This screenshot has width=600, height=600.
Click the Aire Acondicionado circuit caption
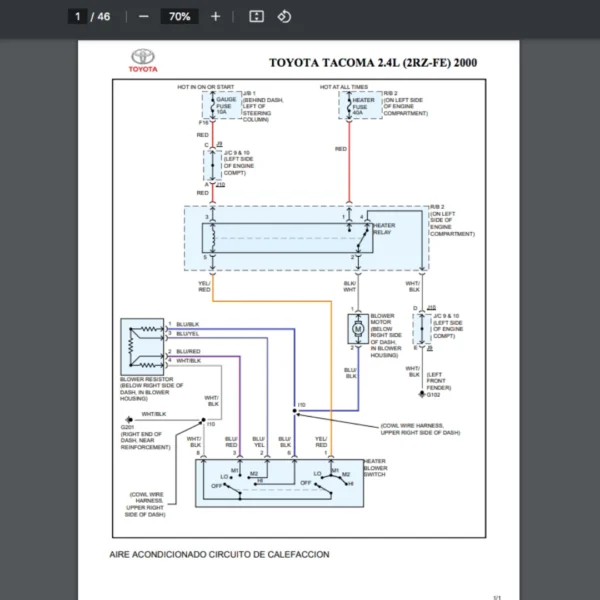[x=219, y=554]
